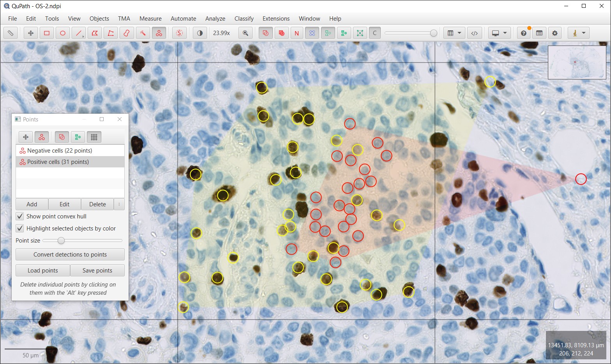The height and width of the screenshot is (364, 611).
Task: Open the script editor icon
Action: point(474,33)
